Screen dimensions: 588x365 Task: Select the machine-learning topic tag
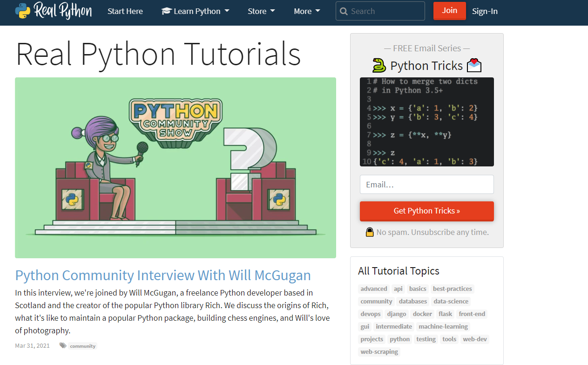coord(443,326)
